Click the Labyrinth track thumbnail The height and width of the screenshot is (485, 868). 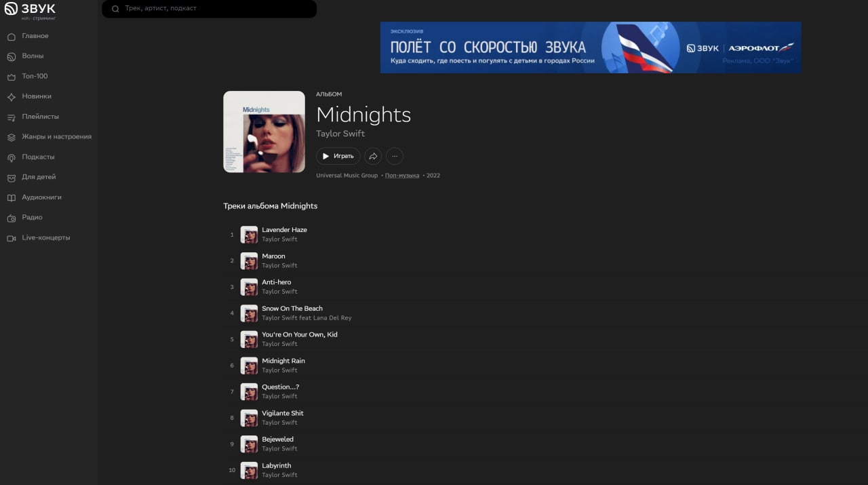tap(250, 470)
